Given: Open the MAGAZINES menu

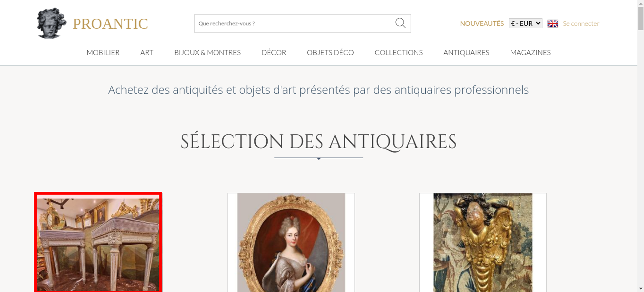Looking at the screenshot, I should coord(530,52).
